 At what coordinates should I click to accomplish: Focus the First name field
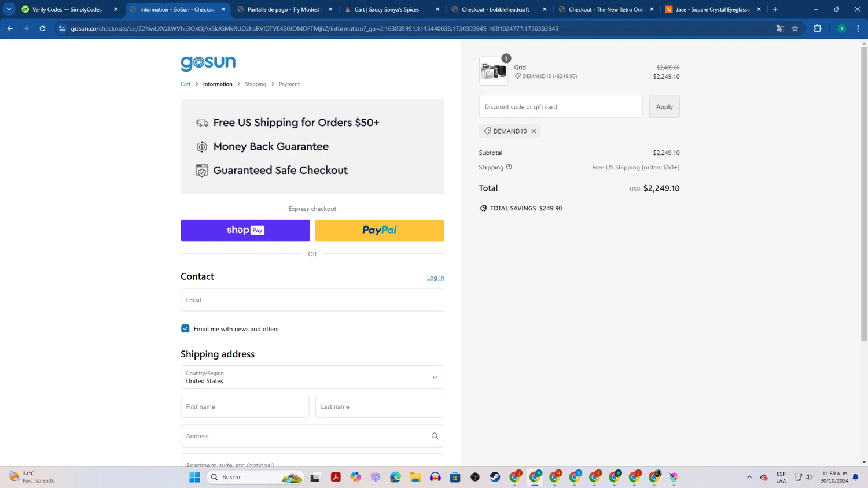click(x=245, y=406)
